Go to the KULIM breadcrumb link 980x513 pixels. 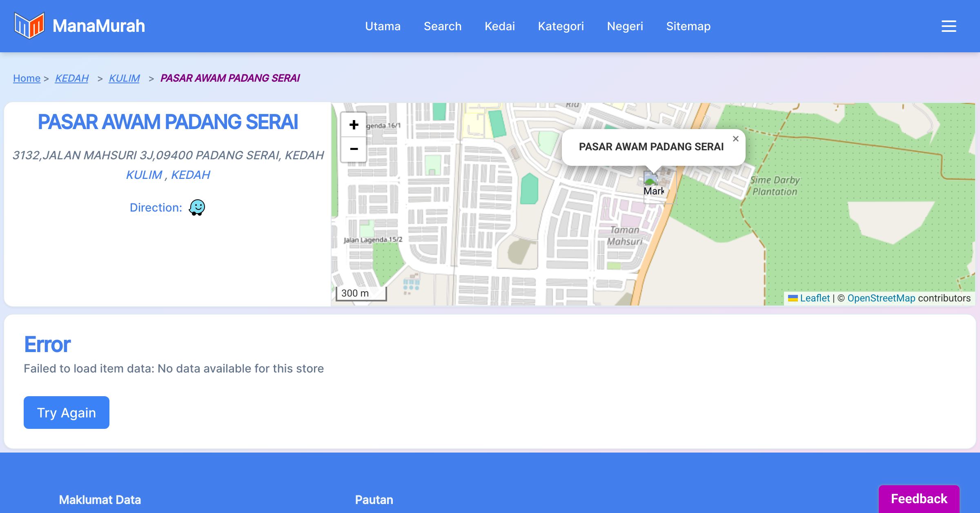tap(124, 78)
